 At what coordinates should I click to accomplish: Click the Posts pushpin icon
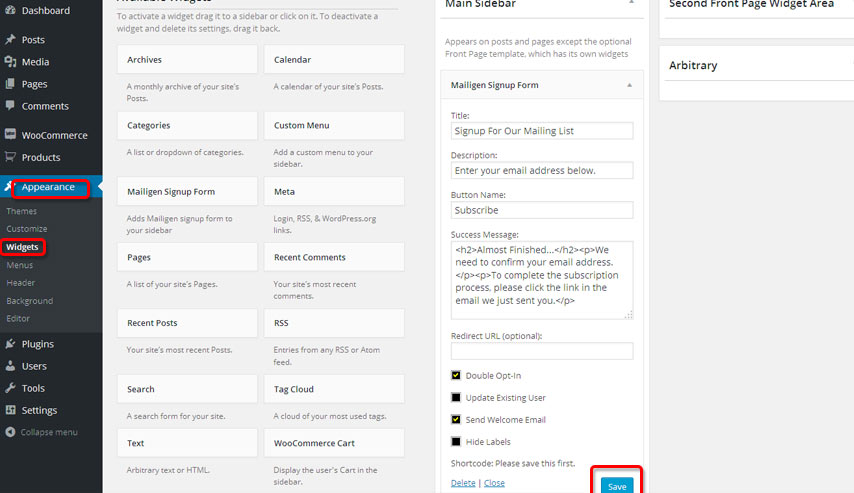(x=10, y=39)
